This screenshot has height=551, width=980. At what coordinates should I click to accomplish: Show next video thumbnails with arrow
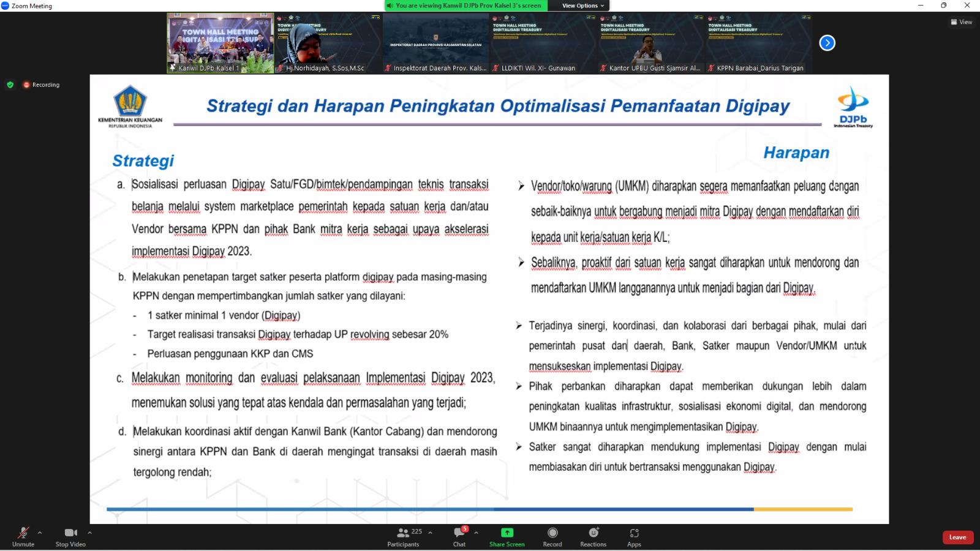coord(827,43)
